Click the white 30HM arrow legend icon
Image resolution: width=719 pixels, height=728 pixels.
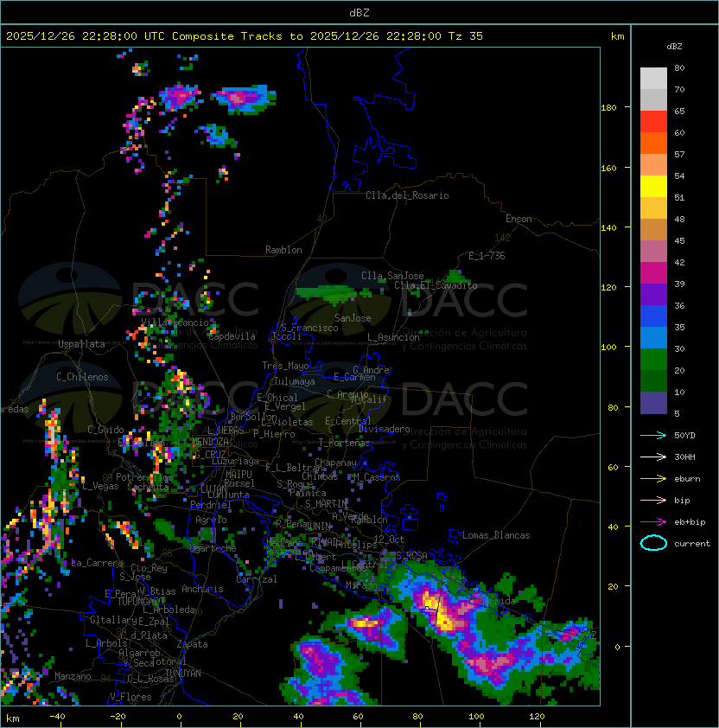point(653,457)
